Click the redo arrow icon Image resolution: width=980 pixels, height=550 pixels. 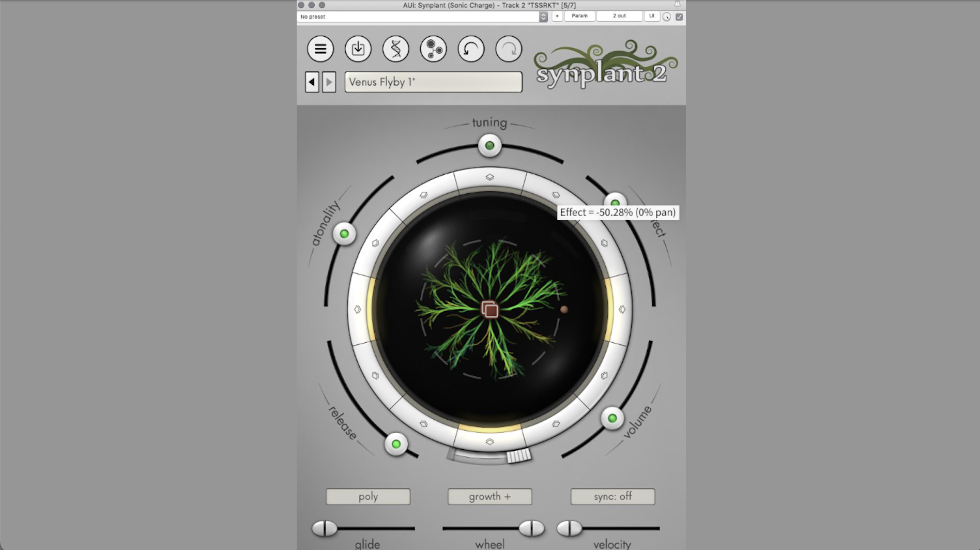point(509,49)
